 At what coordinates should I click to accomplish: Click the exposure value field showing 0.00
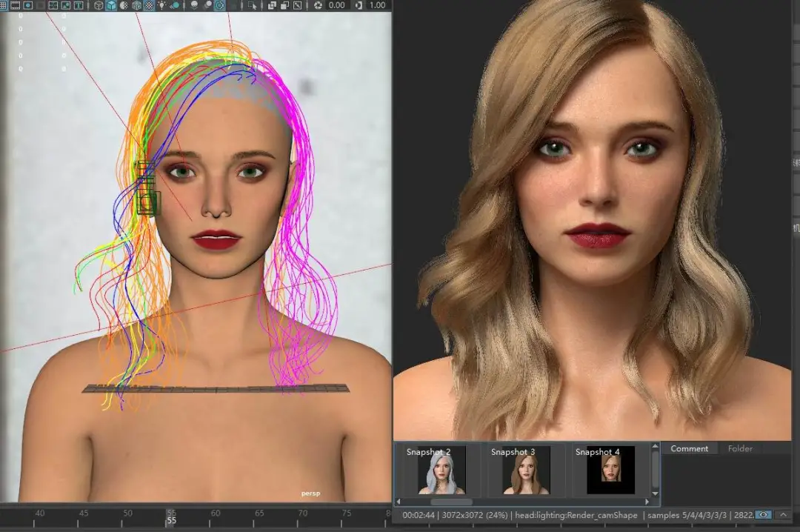point(337,5)
